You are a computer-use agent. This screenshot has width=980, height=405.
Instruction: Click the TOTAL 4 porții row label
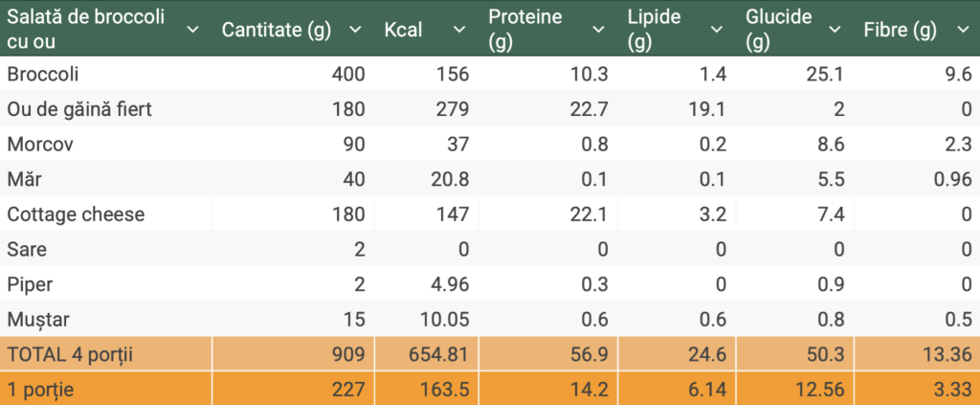tap(69, 354)
